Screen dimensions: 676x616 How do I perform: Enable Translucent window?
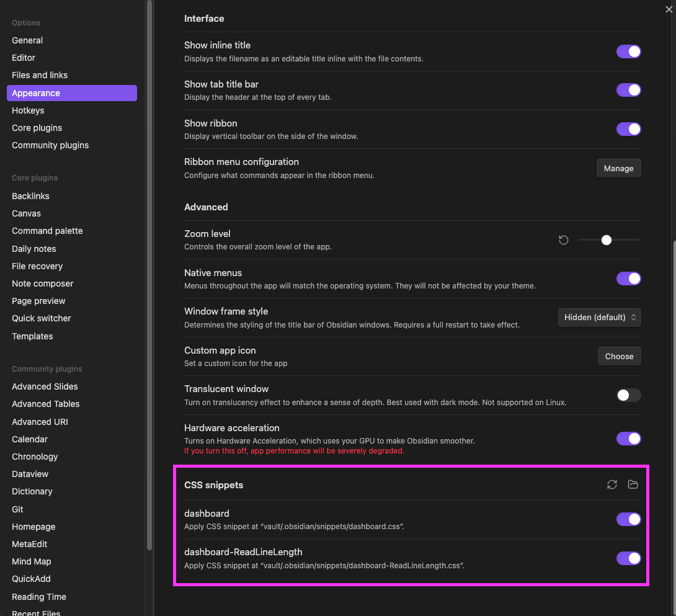pos(629,395)
